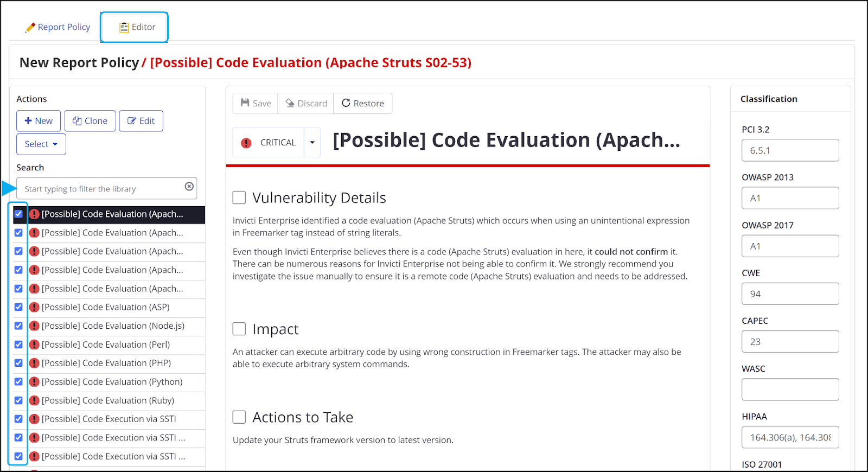The height and width of the screenshot is (472, 868).
Task: Enable the Impact section checkbox
Action: click(239, 329)
